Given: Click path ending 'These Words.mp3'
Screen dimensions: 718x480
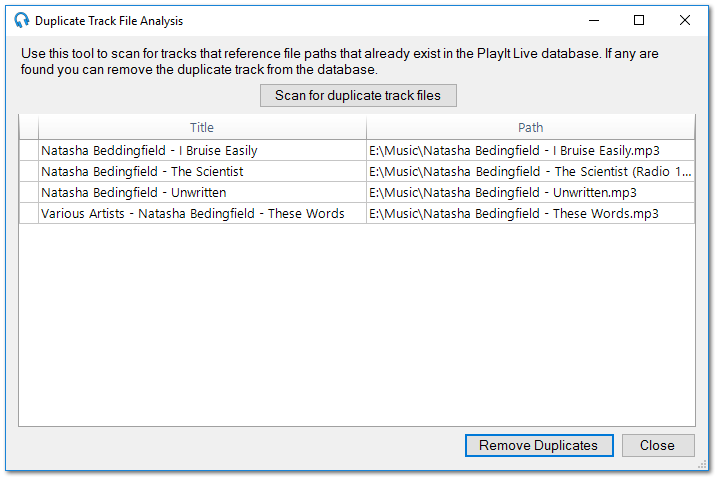Looking at the screenshot, I should (x=530, y=213).
